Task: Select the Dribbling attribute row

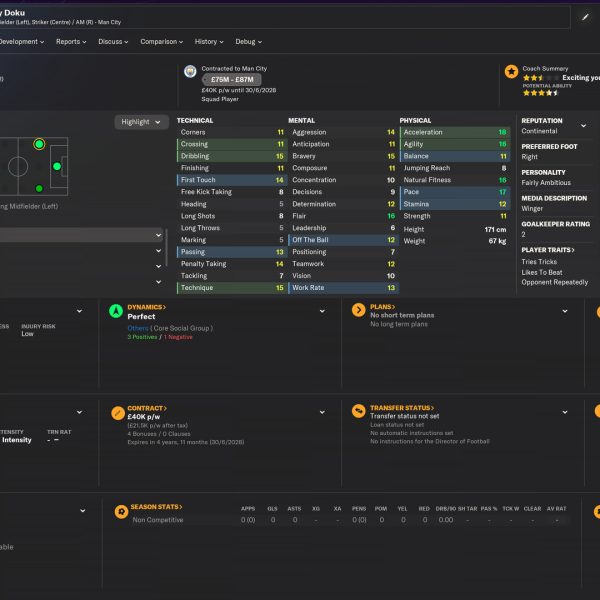Action: tap(232, 156)
